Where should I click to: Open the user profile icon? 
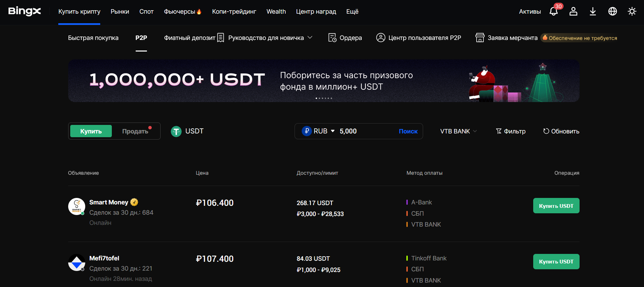[573, 12]
